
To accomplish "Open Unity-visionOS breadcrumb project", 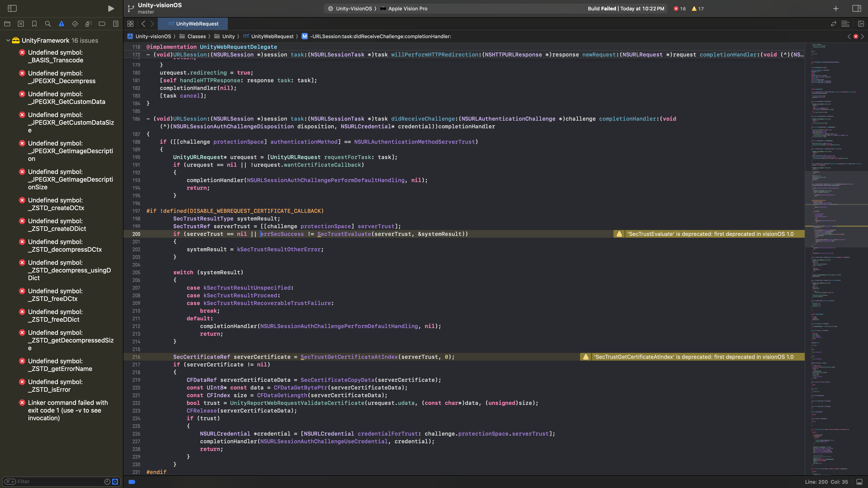I will 149,36.
